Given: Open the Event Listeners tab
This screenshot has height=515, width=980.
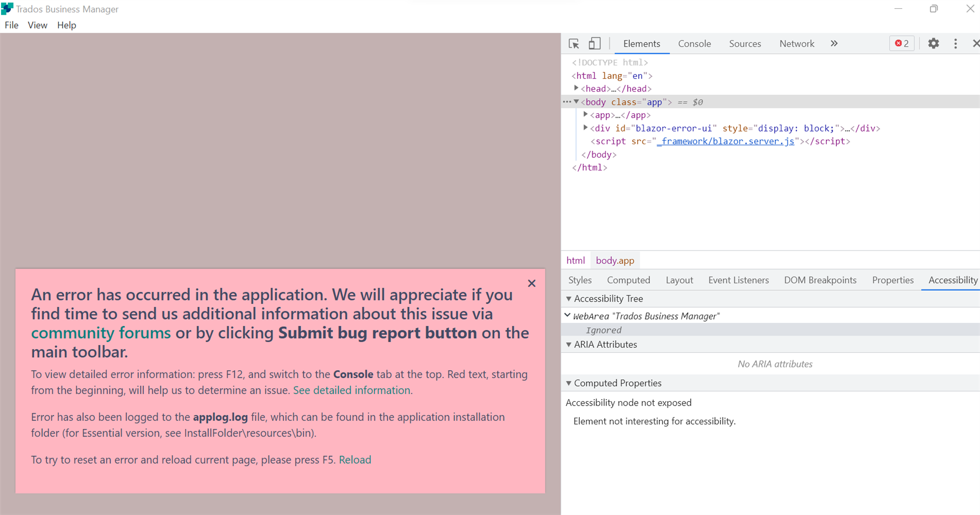Looking at the screenshot, I should (x=739, y=280).
